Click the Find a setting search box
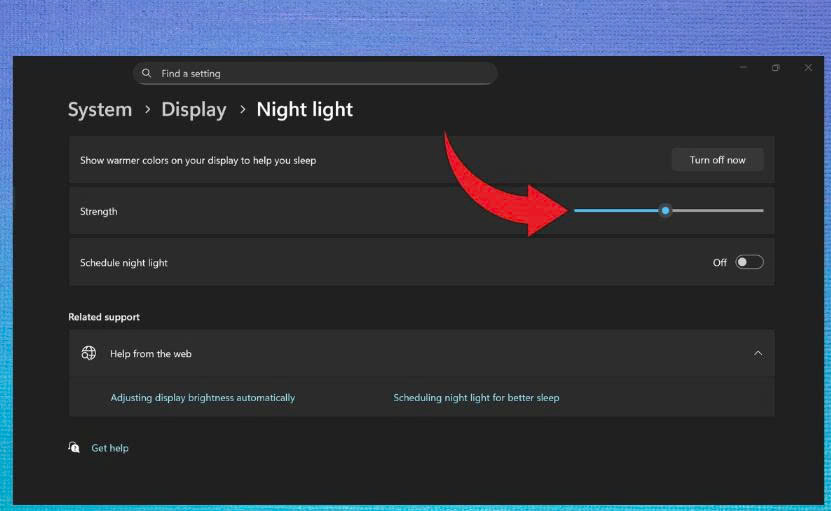The width and height of the screenshot is (831, 511). tap(315, 73)
